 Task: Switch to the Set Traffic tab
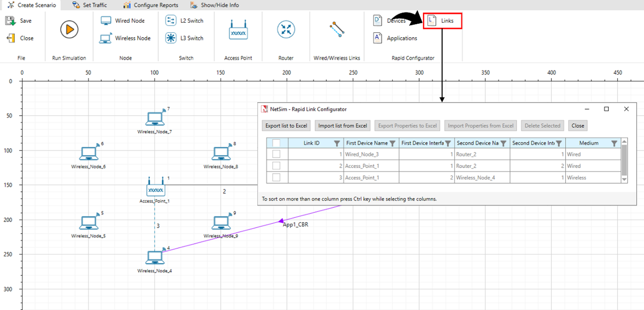click(x=89, y=5)
